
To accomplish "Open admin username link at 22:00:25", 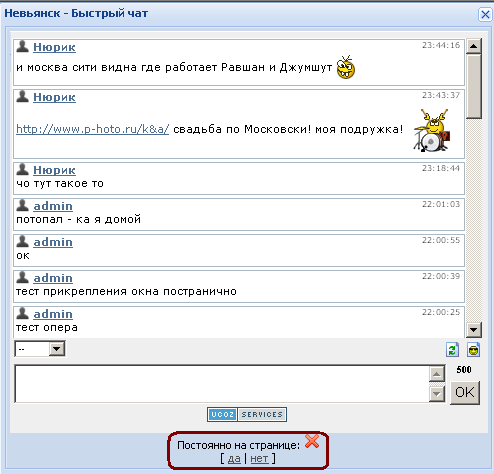I will click(x=53, y=314).
